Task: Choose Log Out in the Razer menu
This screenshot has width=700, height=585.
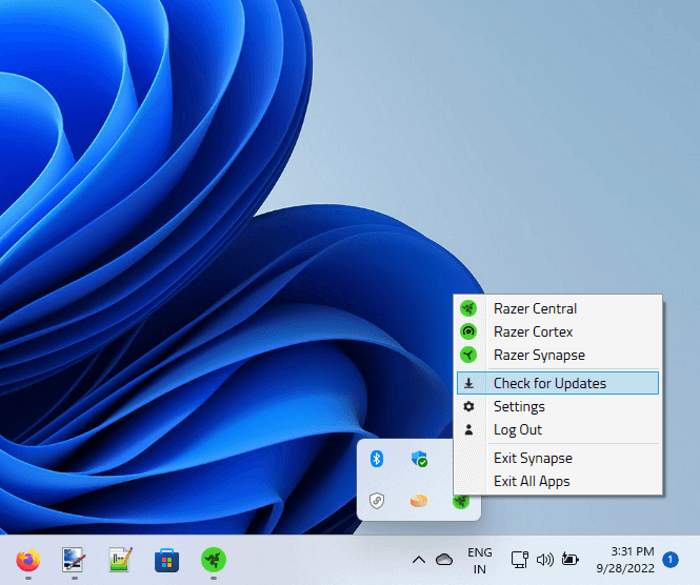Action: pyautogui.click(x=517, y=430)
